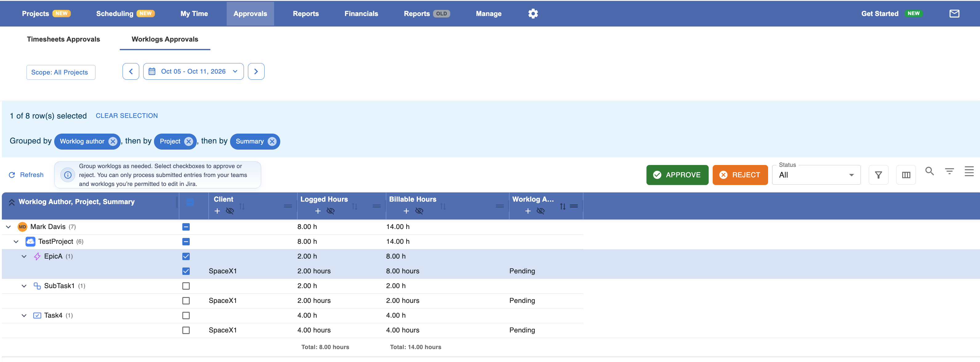
Task: Open the Financials menu
Action: pos(361,14)
